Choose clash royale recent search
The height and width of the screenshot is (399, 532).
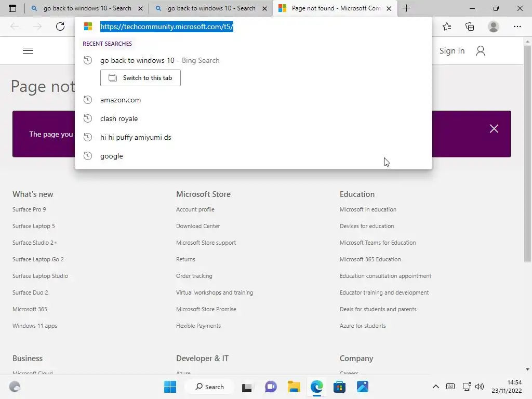point(253,118)
